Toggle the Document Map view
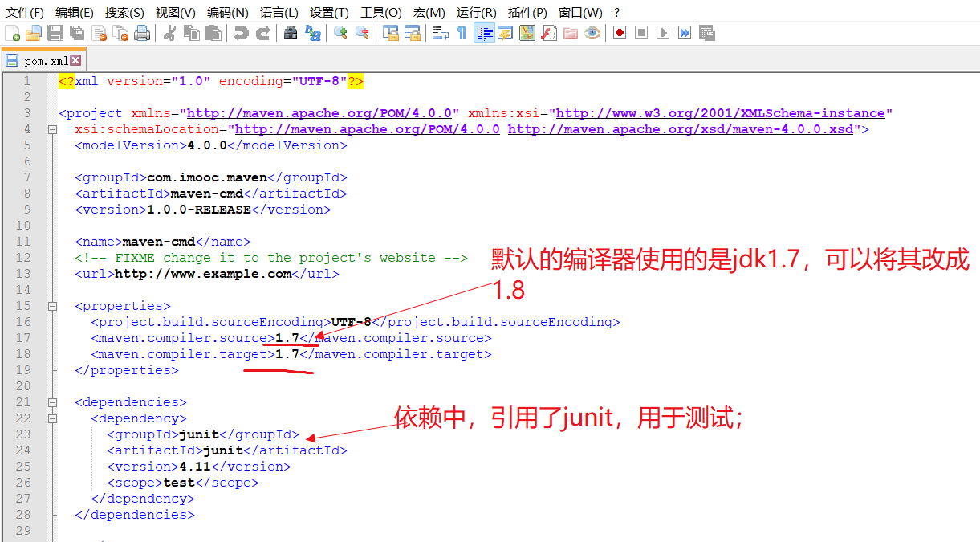This screenshot has width=980, height=542. click(527, 32)
